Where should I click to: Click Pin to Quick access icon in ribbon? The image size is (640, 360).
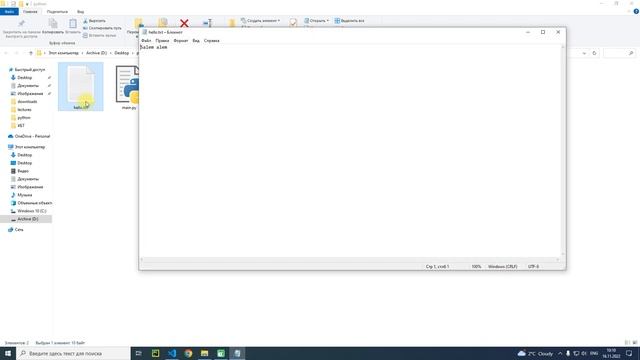(21, 23)
